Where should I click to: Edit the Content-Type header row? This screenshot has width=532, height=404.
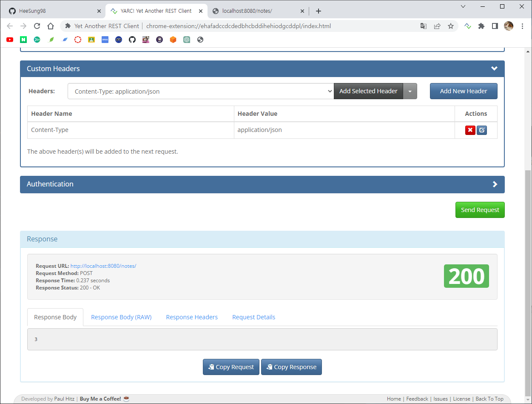click(x=482, y=130)
